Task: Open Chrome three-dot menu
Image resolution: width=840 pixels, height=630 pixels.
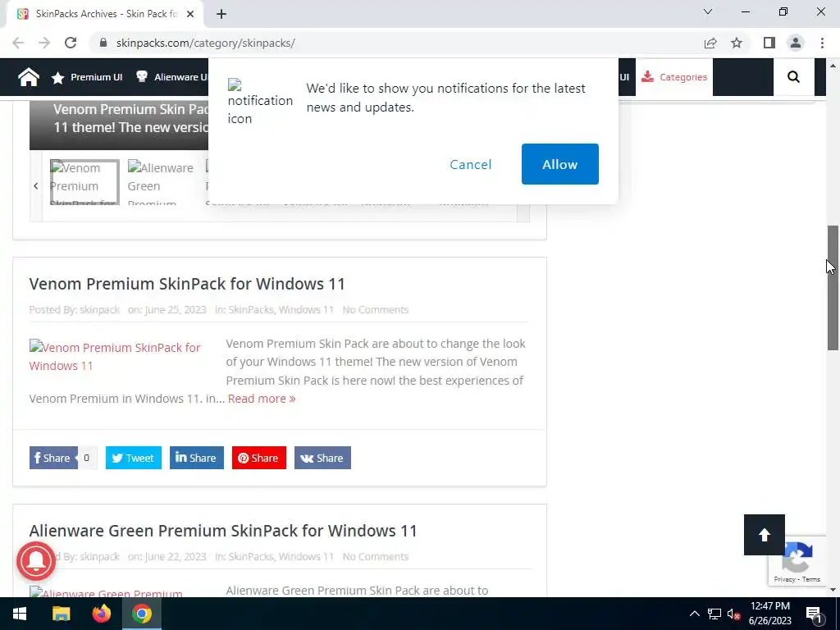Action: pos(822,43)
